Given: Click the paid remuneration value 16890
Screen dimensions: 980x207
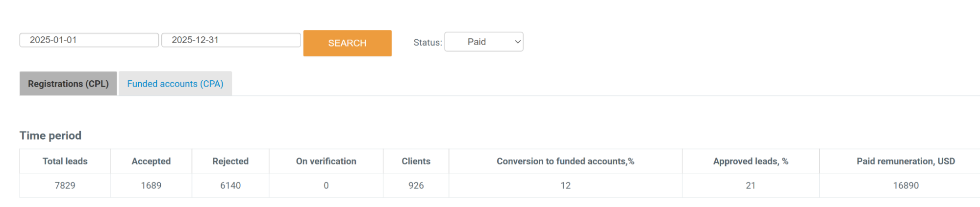Looking at the screenshot, I should pyautogui.click(x=905, y=185).
